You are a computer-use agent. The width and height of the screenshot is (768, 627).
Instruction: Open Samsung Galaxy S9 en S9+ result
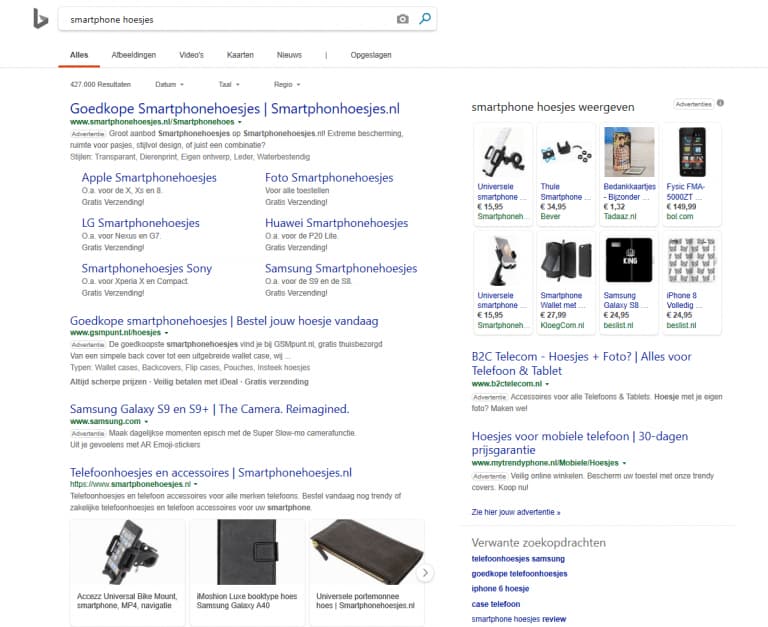pyautogui.click(x=209, y=409)
